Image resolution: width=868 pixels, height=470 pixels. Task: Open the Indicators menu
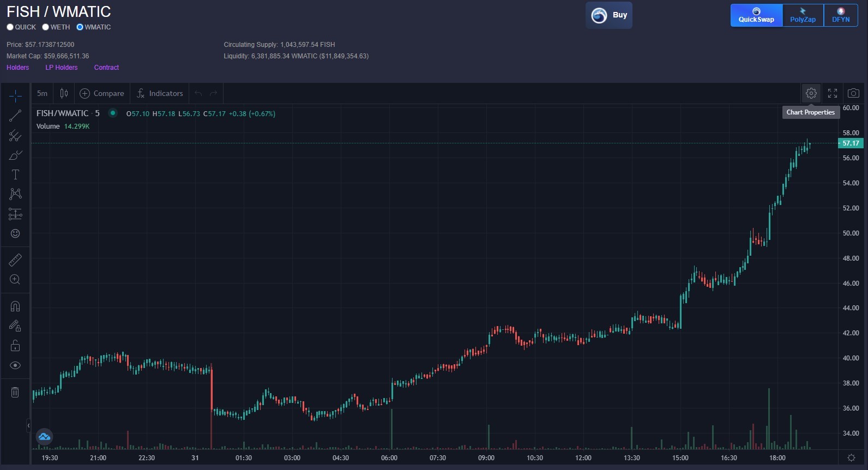(x=160, y=93)
